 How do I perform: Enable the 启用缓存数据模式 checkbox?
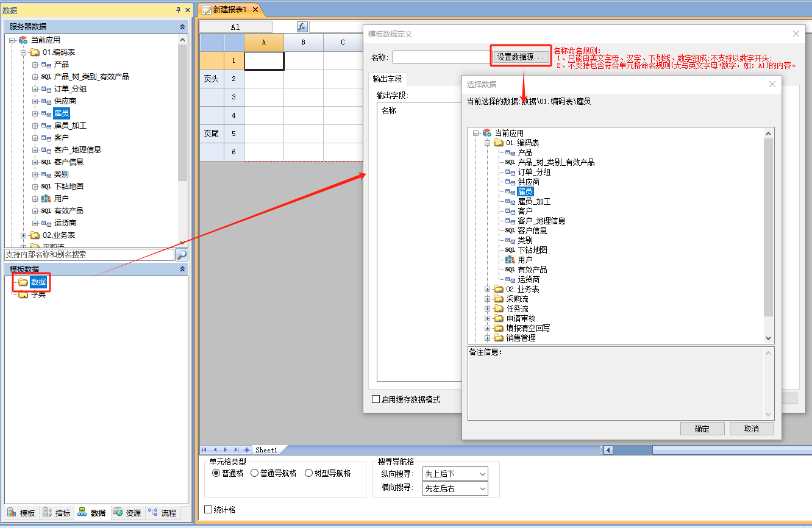point(376,399)
